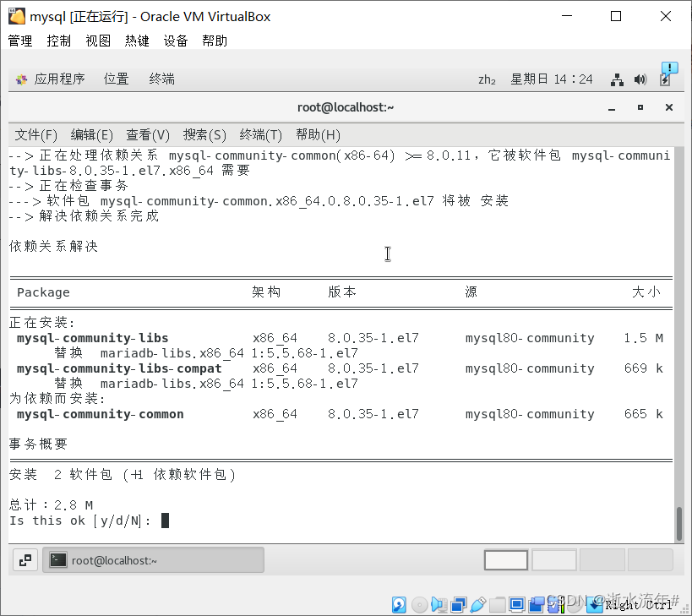Toggle mouse integration icon in the status bar
692x616 pixels.
(595, 604)
